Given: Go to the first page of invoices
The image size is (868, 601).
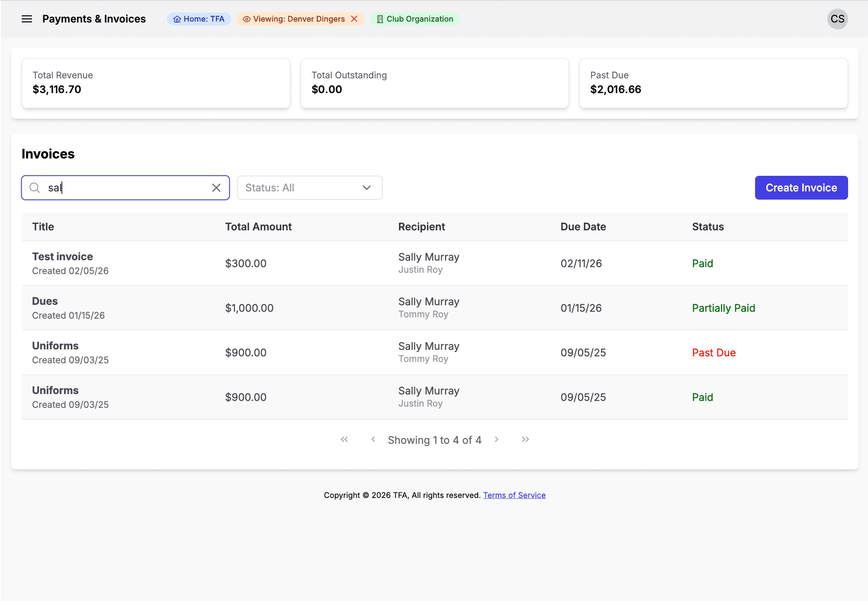Looking at the screenshot, I should [x=344, y=439].
